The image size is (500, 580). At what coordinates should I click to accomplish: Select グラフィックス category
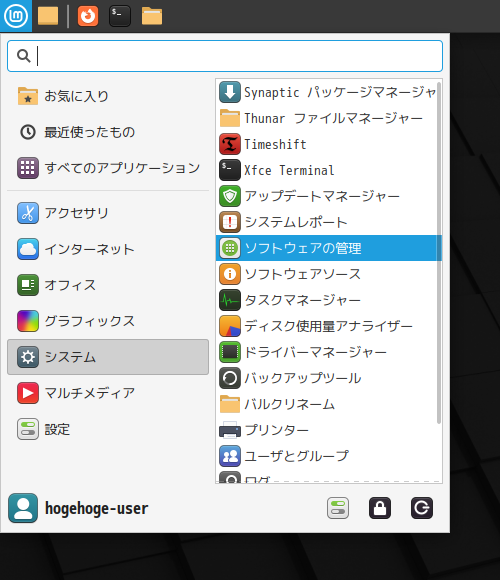click(108, 321)
